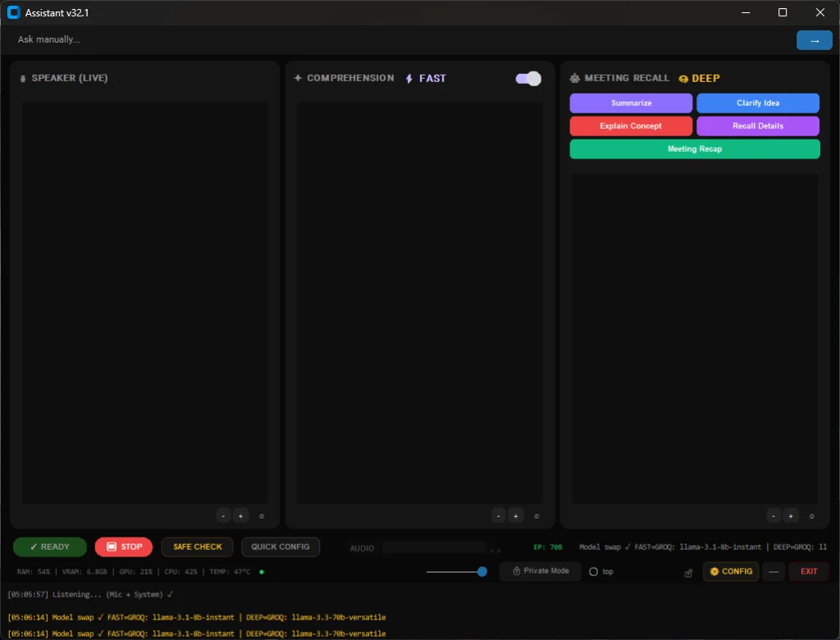Decrease font size in Meeting Recall panel
840x640 pixels.
point(773,516)
